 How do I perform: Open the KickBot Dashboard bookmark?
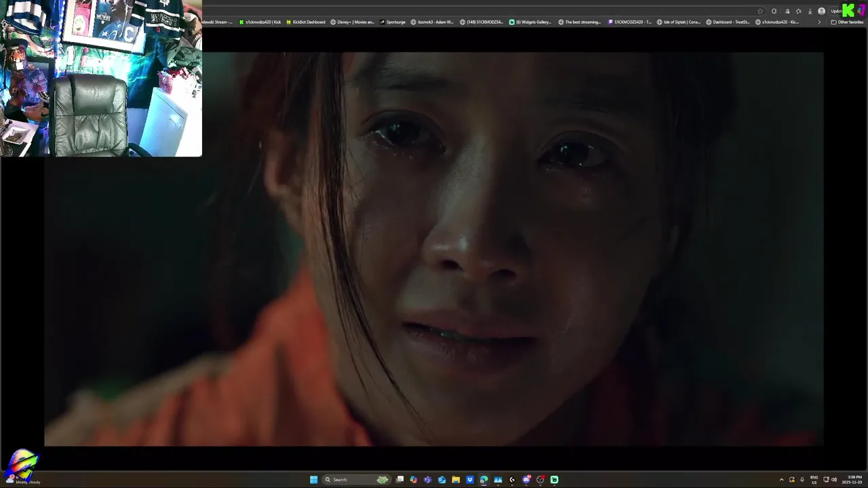point(305,22)
